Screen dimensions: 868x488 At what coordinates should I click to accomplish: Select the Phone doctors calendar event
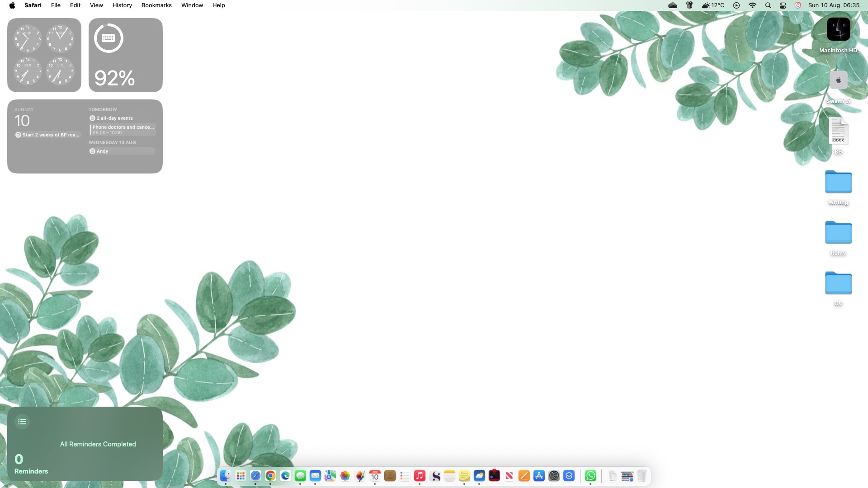122,130
